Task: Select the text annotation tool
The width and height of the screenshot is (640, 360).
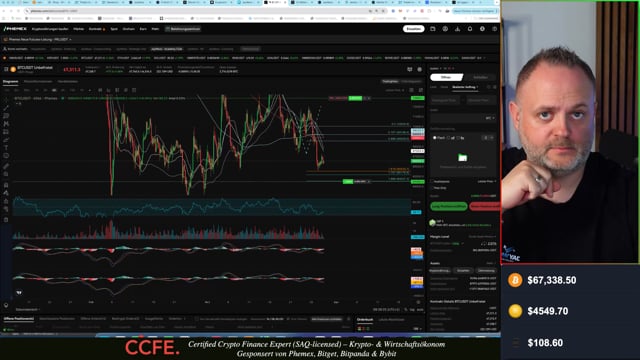Action: [x=6, y=148]
